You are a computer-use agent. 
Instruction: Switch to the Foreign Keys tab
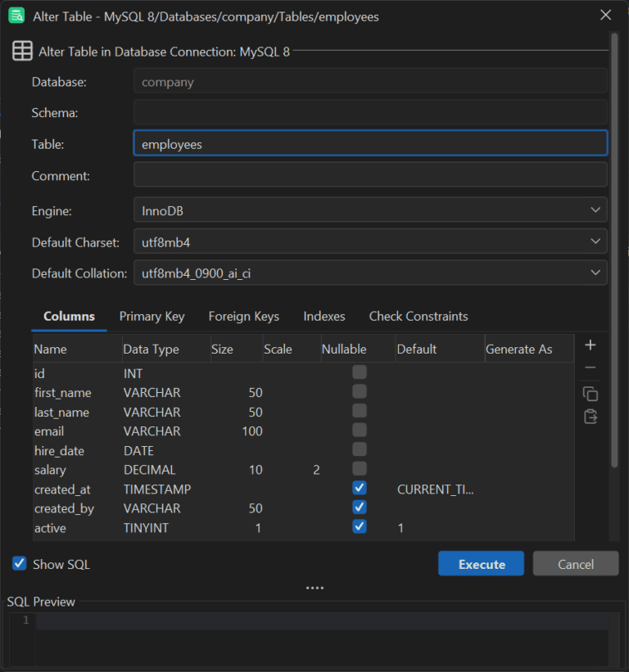pyautogui.click(x=244, y=316)
